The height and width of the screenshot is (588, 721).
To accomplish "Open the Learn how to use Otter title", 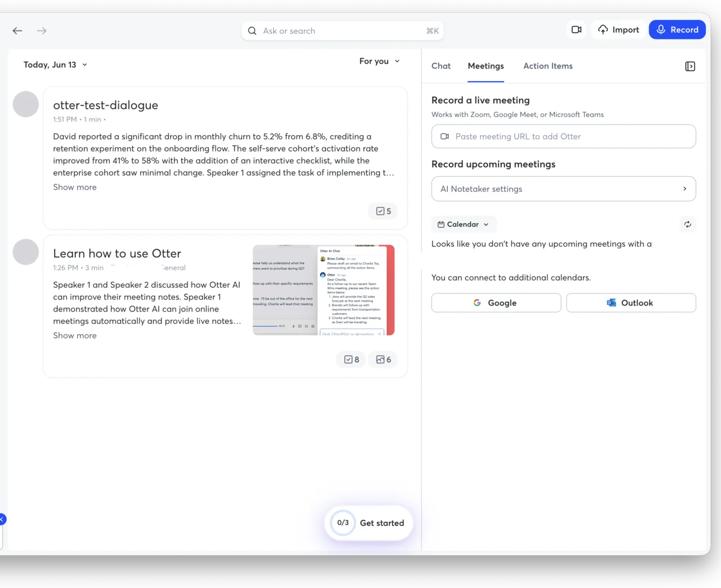I will pyautogui.click(x=117, y=253).
